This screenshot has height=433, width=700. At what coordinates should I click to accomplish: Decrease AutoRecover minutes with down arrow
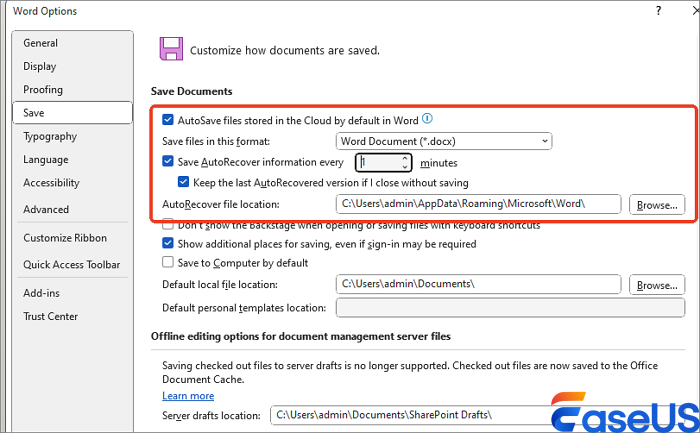point(404,166)
